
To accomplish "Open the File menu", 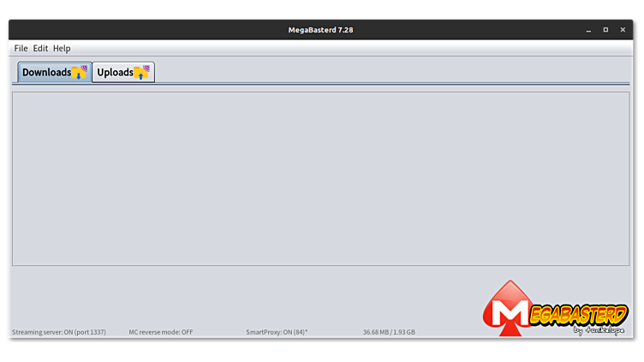I will [21, 49].
